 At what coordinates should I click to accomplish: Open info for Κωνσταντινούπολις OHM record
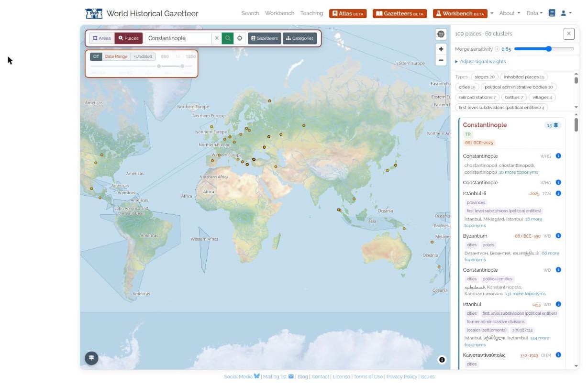(x=558, y=355)
